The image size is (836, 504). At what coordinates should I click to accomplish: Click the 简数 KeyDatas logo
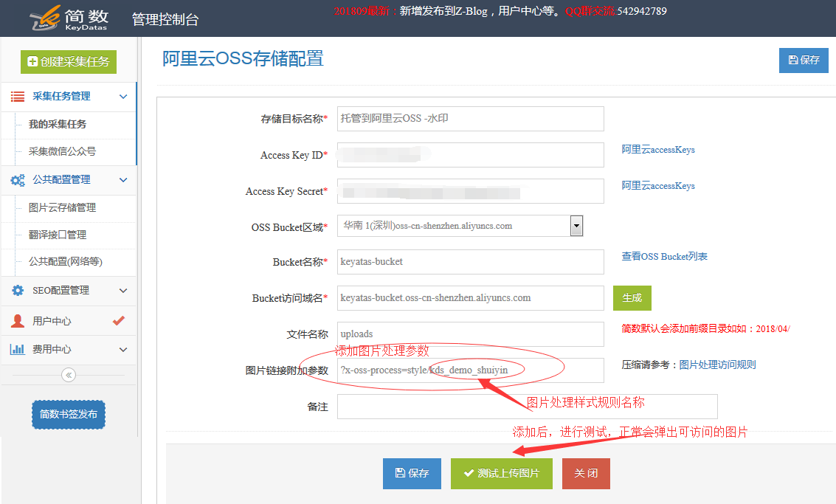69,18
